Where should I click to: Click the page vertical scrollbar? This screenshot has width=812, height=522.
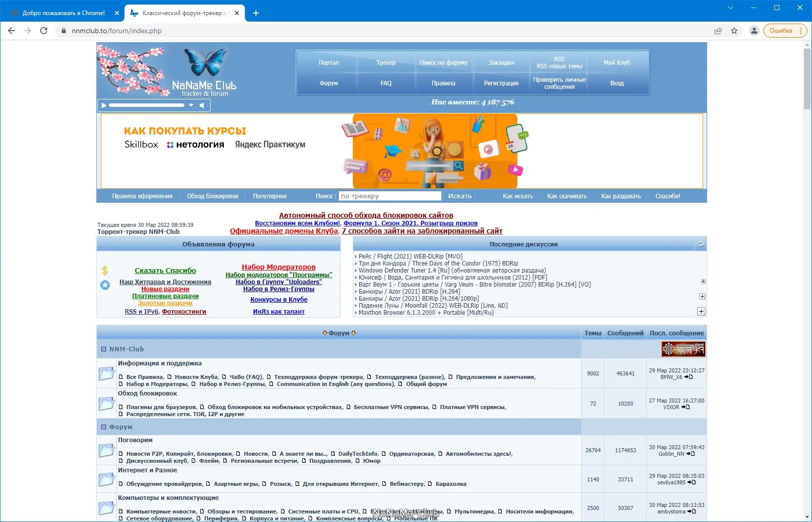[807, 78]
